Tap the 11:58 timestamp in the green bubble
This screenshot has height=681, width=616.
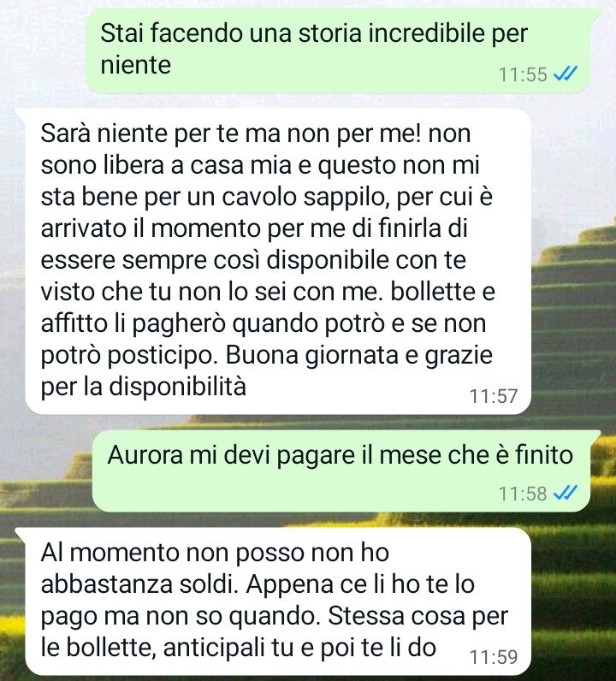pyautogui.click(x=523, y=494)
